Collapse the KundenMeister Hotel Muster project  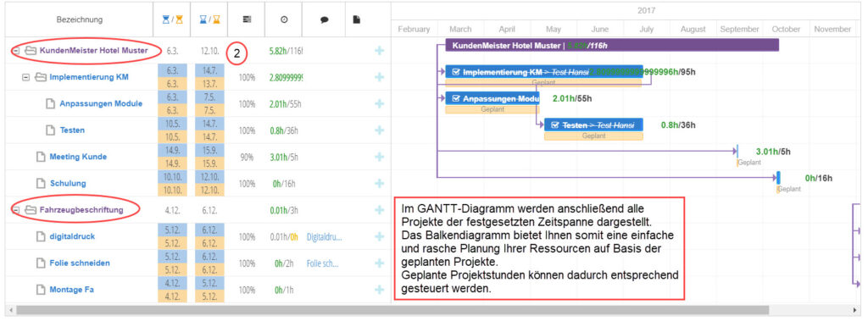coord(17,51)
